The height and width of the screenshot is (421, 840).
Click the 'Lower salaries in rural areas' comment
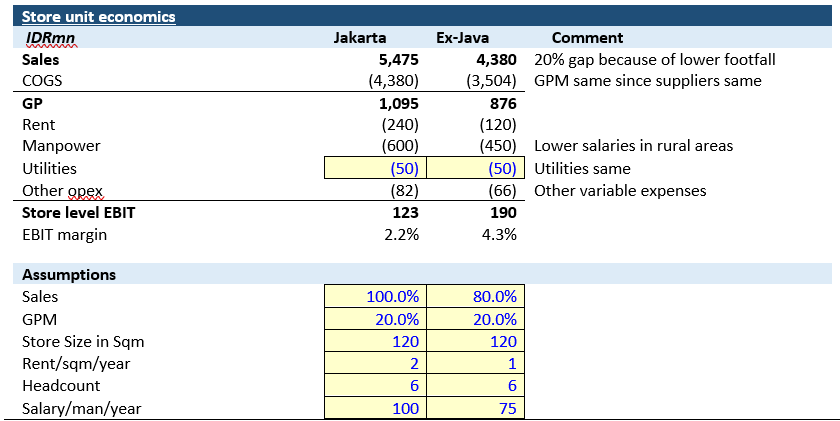(x=633, y=146)
